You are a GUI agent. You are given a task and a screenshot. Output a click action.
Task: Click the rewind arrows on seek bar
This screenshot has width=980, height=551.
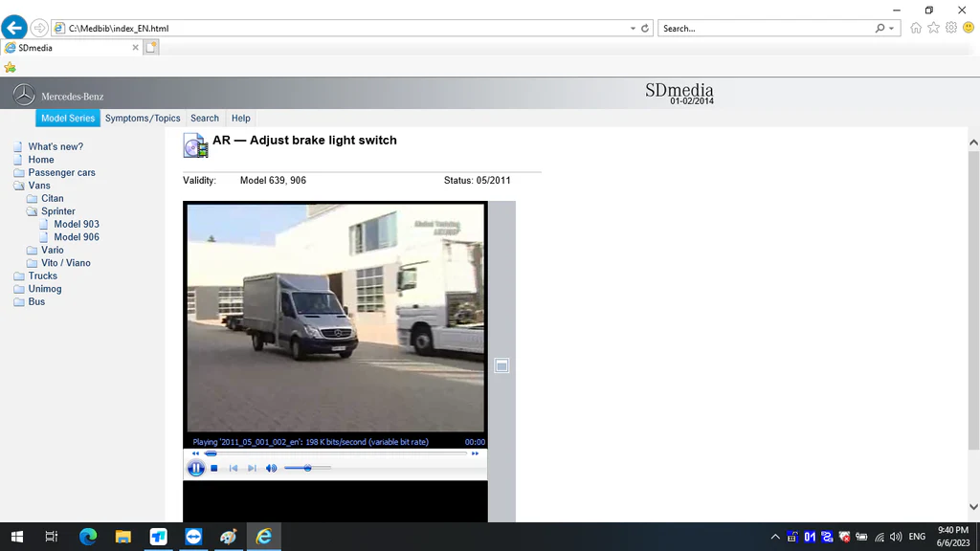tap(195, 453)
